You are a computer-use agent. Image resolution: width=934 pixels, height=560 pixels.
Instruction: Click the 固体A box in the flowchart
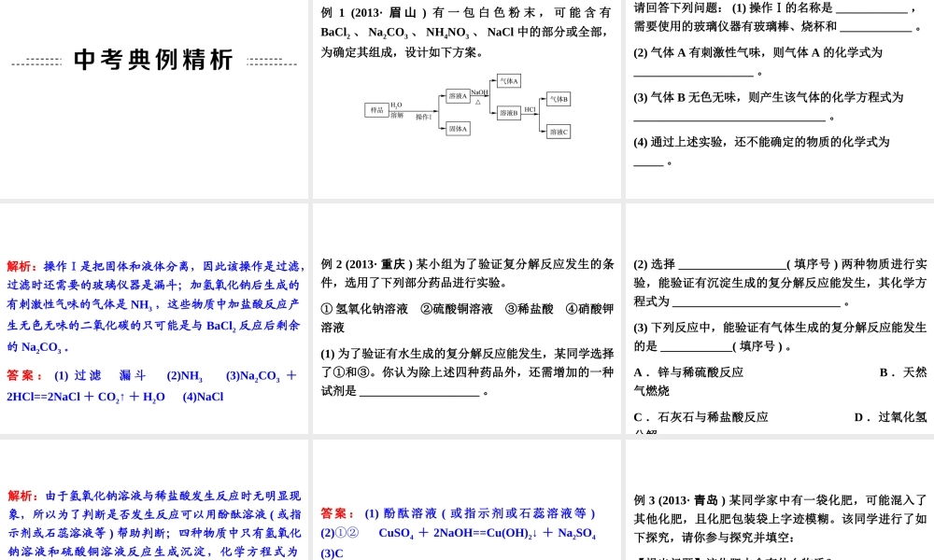458,129
